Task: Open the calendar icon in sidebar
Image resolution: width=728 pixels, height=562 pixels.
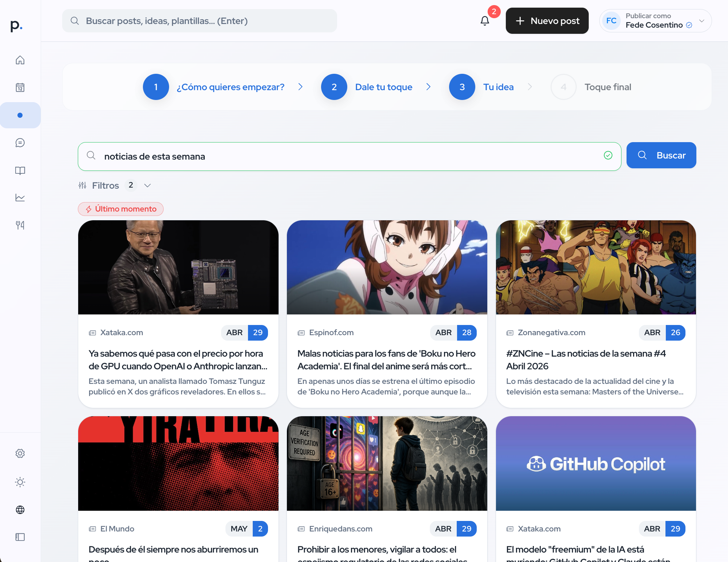Action: (20, 88)
